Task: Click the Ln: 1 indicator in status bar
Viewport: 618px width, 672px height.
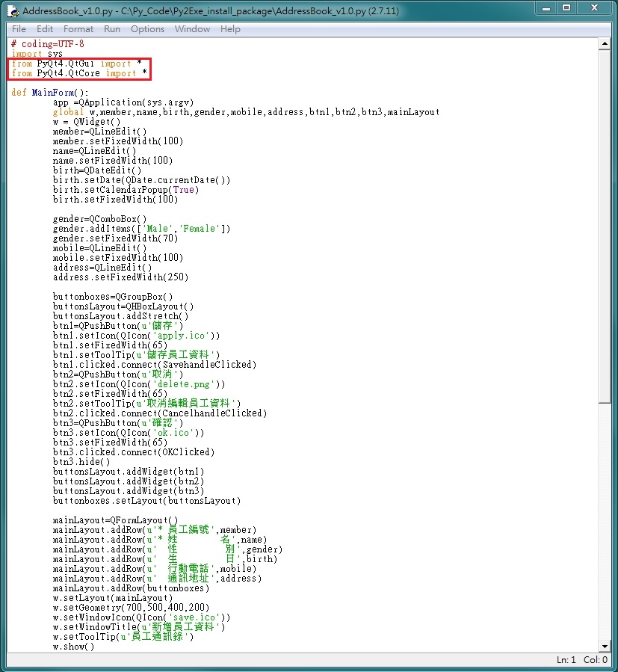Action: click(566, 660)
